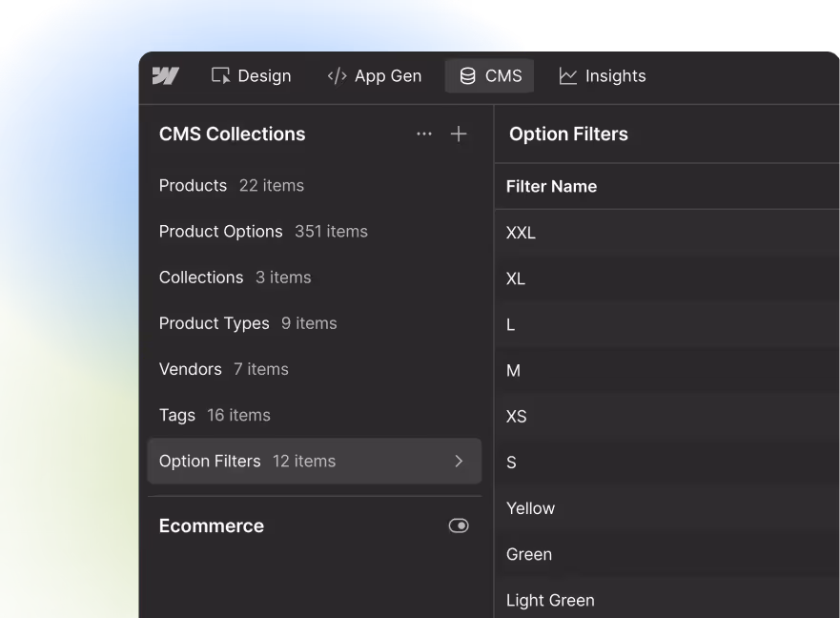
Task: Click the code icon beside App Gen
Action: click(x=337, y=75)
